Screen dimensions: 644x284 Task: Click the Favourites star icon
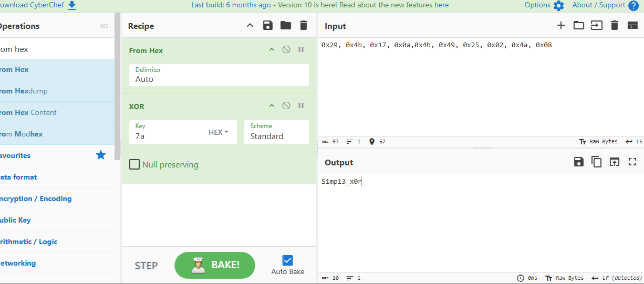coord(101,155)
